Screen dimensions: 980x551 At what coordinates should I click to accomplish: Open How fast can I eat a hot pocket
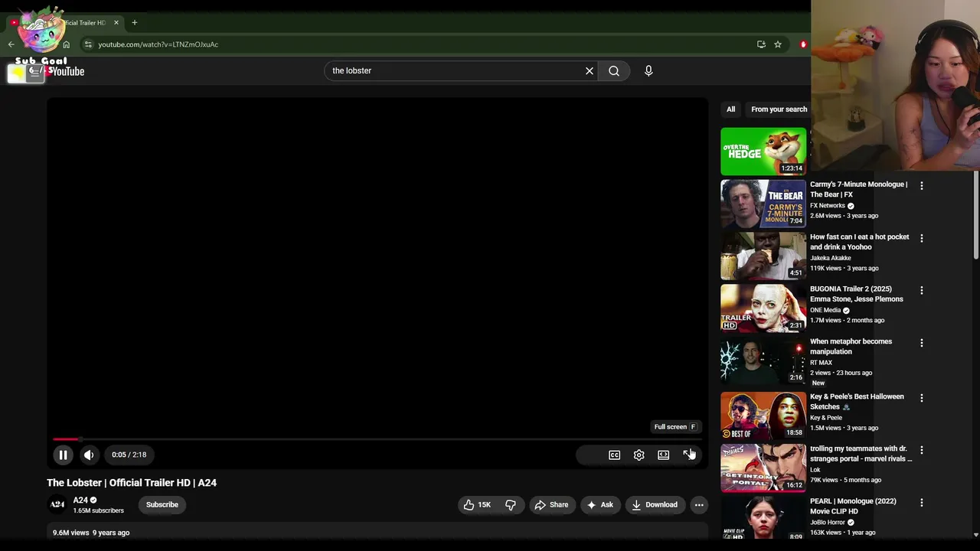859,242
